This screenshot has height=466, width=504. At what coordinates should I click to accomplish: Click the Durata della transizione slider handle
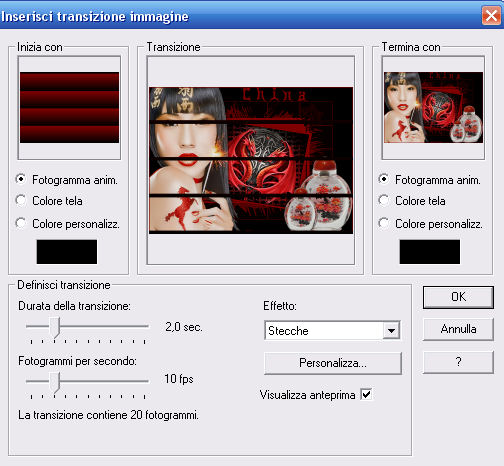pos(55,327)
